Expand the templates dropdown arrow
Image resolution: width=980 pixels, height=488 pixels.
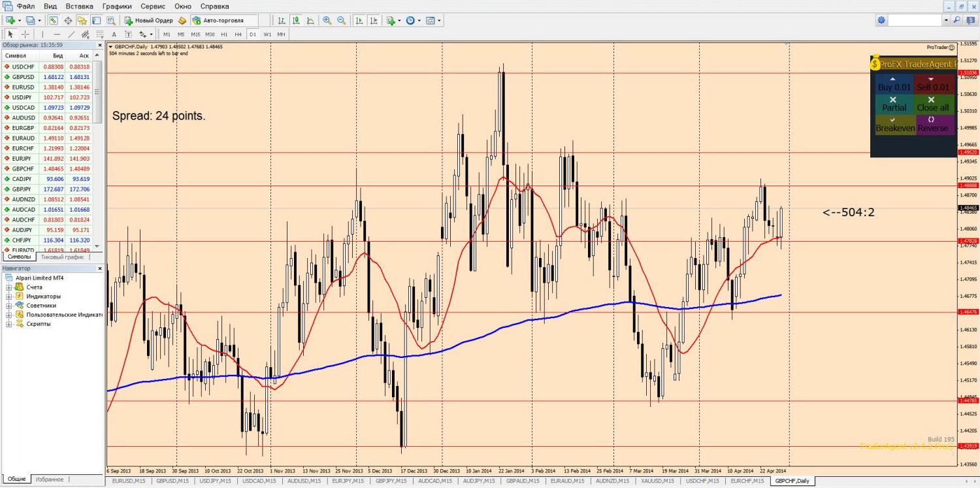pyautogui.click(x=439, y=20)
